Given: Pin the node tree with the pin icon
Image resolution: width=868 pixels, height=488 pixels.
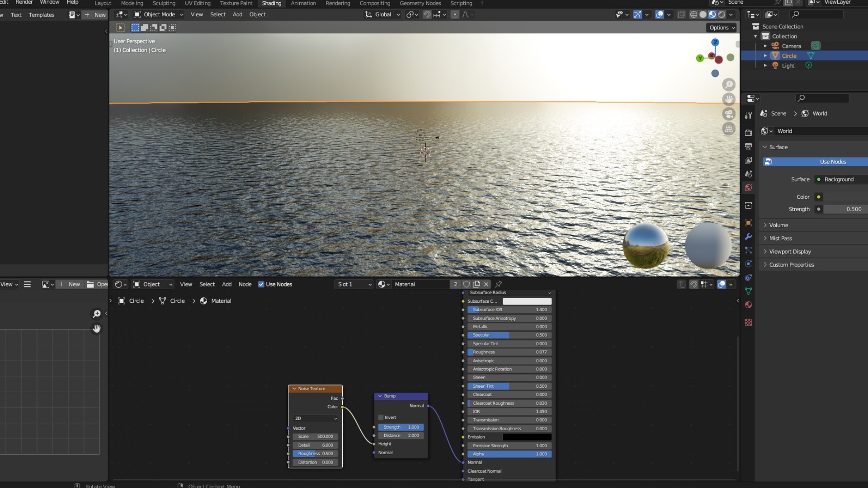Looking at the screenshot, I should (499, 284).
